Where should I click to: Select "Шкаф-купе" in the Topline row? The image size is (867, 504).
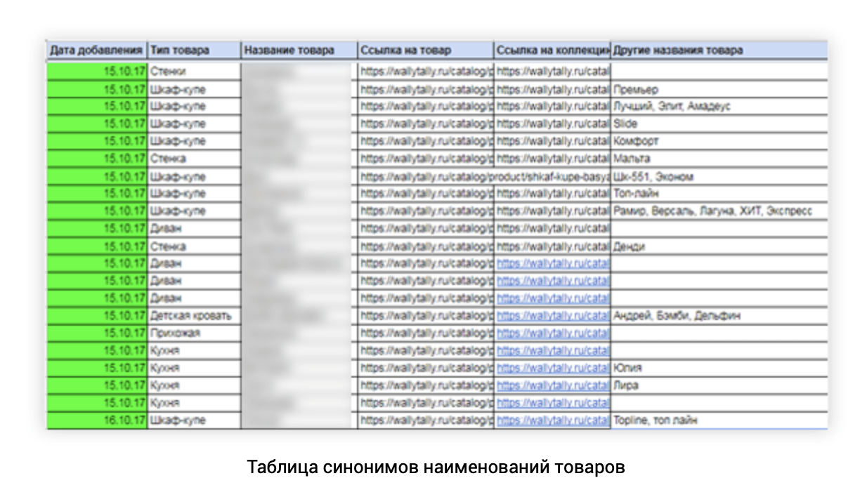pyautogui.click(x=195, y=420)
